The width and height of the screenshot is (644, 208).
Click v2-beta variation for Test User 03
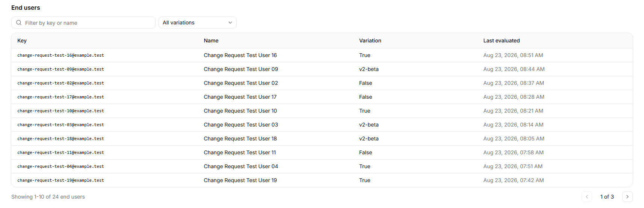pyautogui.click(x=369, y=125)
